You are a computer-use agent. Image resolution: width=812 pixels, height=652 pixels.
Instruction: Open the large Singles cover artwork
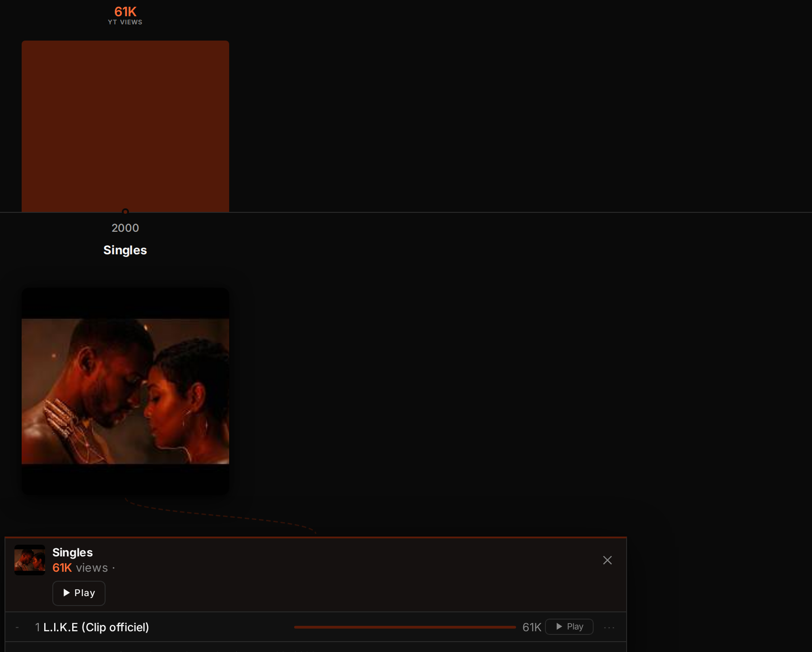[125, 391]
